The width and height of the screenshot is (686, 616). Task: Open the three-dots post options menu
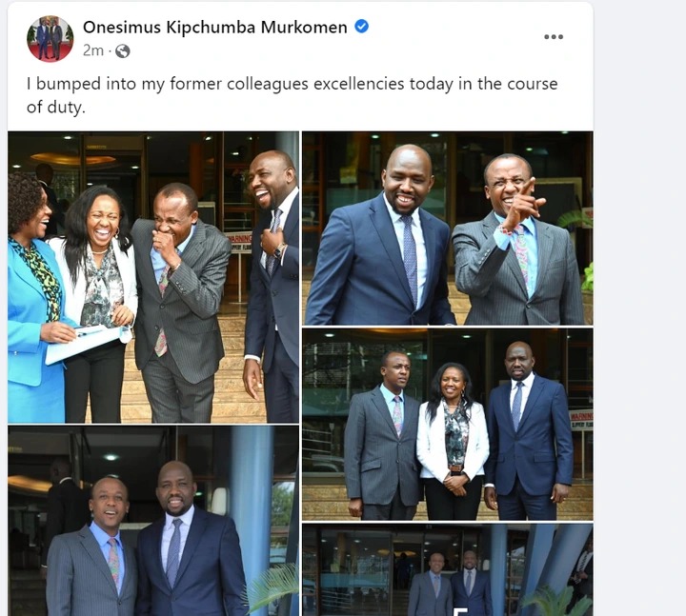(553, 37)
